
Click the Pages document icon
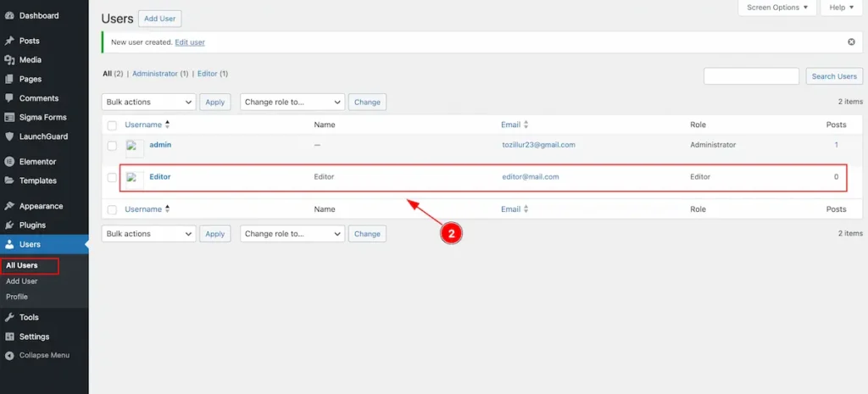(8, 79)
